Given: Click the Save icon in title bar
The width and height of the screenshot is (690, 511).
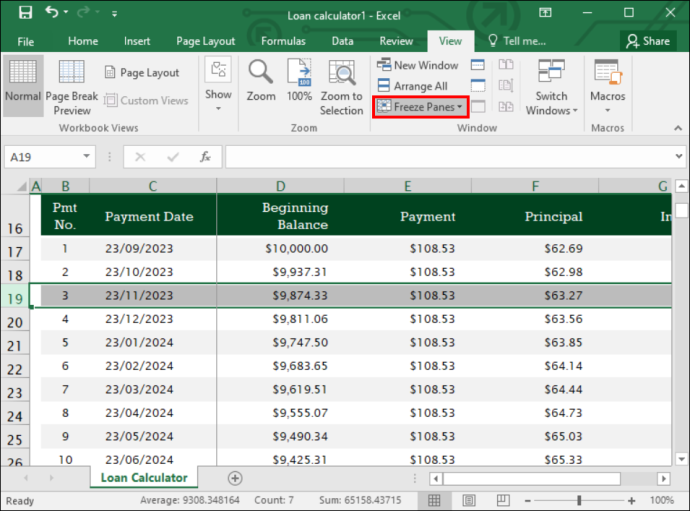Looking at the screenshot, I should click(25, 12).
